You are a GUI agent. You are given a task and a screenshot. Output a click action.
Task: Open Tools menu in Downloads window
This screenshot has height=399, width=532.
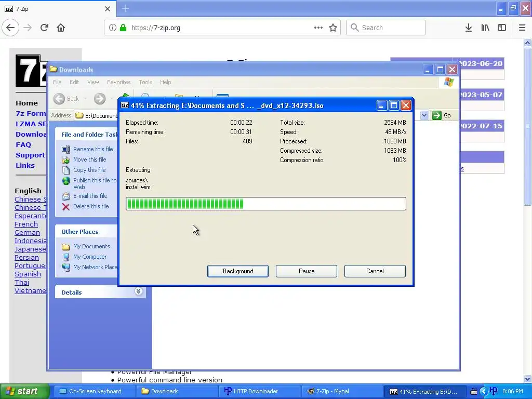tap(145, 82)
